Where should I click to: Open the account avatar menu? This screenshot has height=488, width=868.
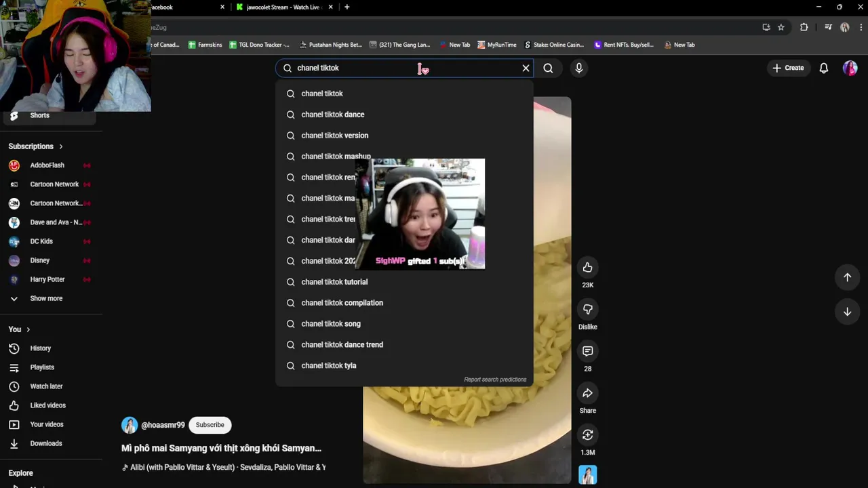[x=850, y=68]
